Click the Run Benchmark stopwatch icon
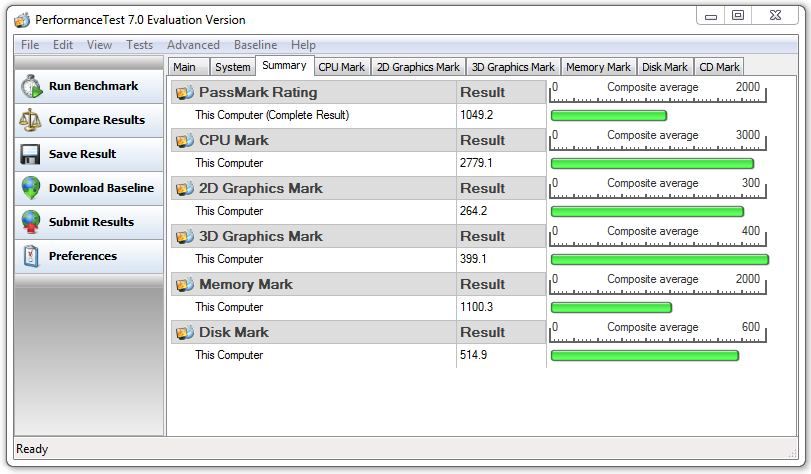 31,86
